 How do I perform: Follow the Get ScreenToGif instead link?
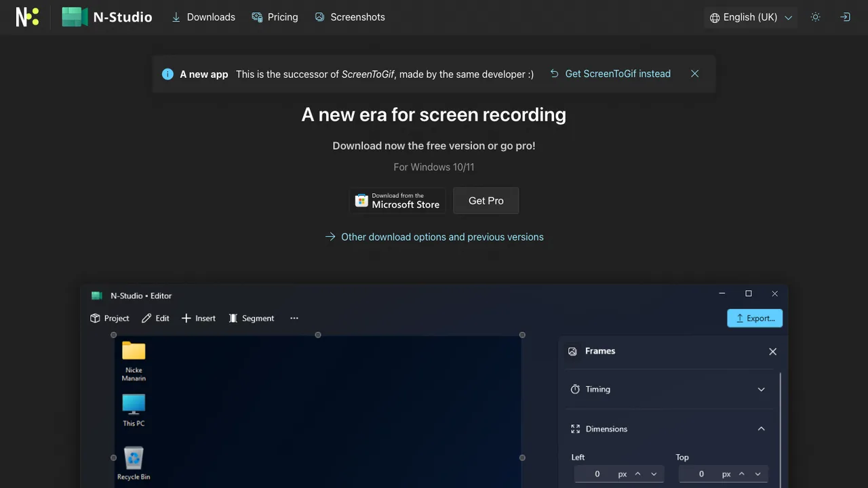(610, 74)
